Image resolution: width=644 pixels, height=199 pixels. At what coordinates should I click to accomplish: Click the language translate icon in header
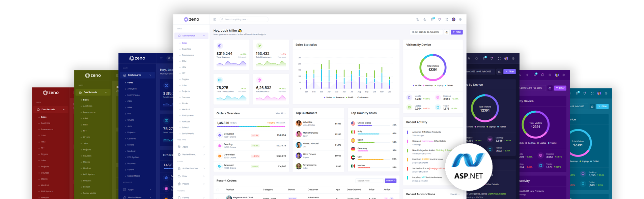(417, 20)
